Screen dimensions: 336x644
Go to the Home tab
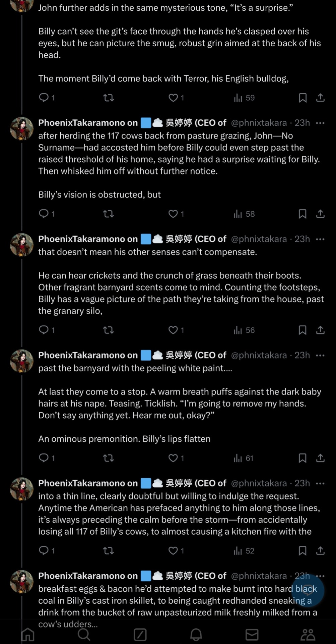click(28, 634)
